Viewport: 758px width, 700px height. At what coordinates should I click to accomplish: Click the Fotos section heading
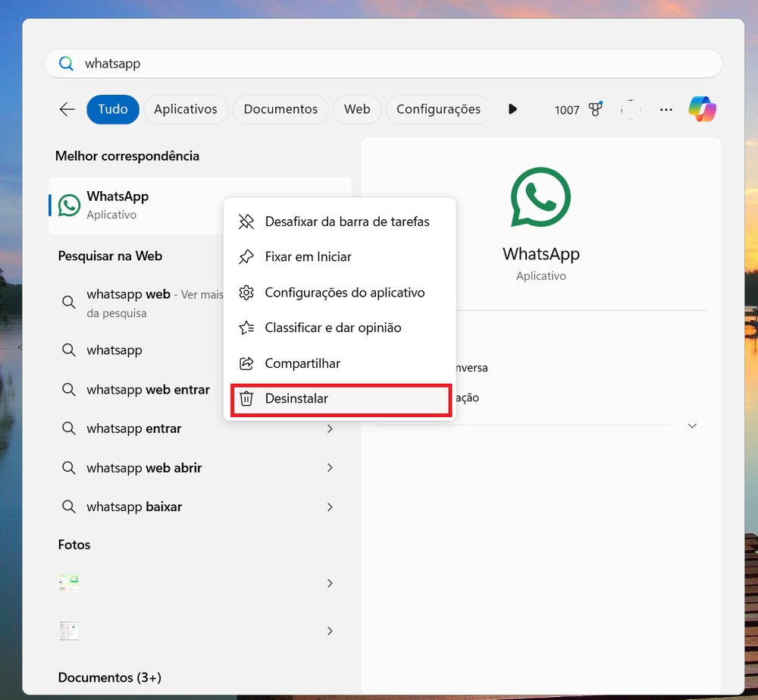tap(74, 545)
